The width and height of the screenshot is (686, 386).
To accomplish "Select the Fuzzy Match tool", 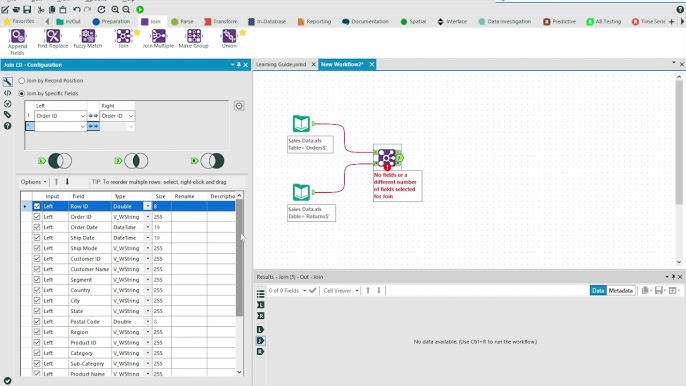I will coord(88,39).
